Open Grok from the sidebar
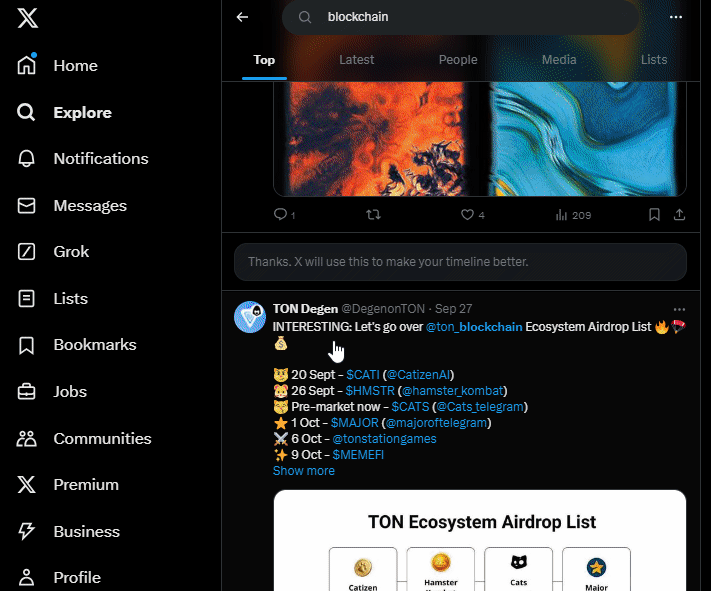The image size is (711, 591). 70,252
